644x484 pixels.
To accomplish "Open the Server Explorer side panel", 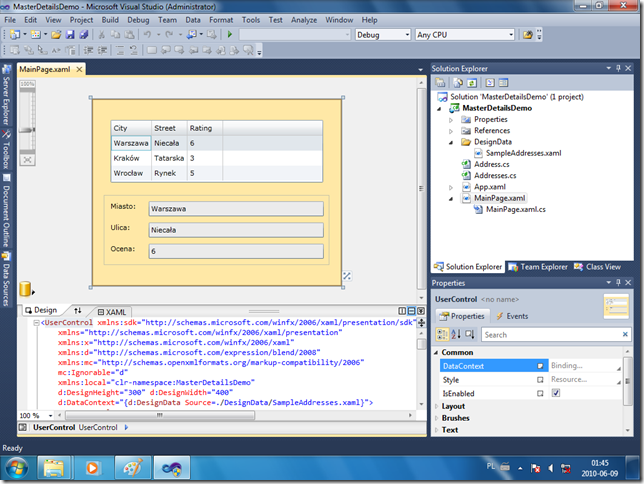I will [x=6, y=95].
